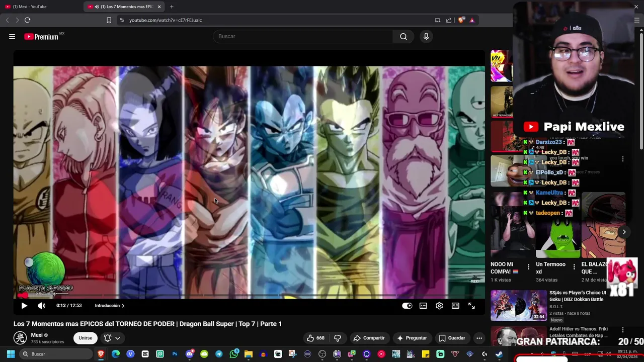Close the Los 7 Momentos tab
Viewport: 644px width, 362px height.
pos(159,7)
